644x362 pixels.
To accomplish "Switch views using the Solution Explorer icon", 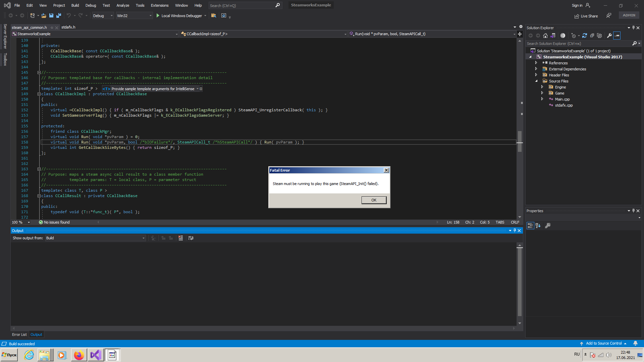I will point(553,36).
